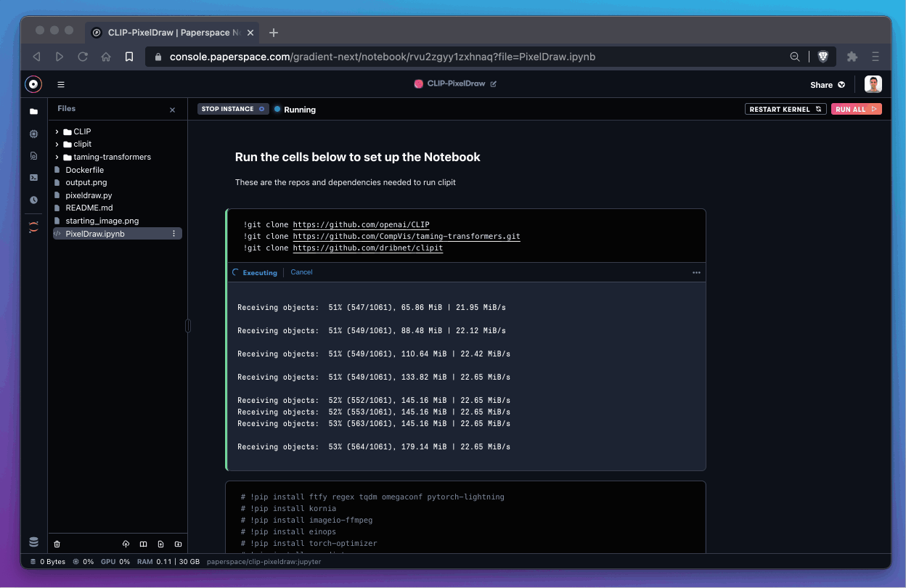Open the file search sidebar icon
The height and width of the screenshot is (588, 906).
(x=33, y=155)
